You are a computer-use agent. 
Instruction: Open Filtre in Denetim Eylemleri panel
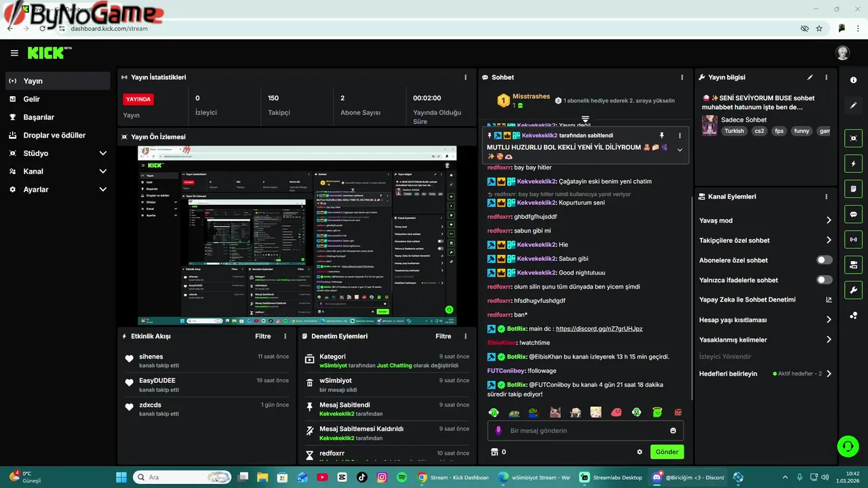(443, 336)
